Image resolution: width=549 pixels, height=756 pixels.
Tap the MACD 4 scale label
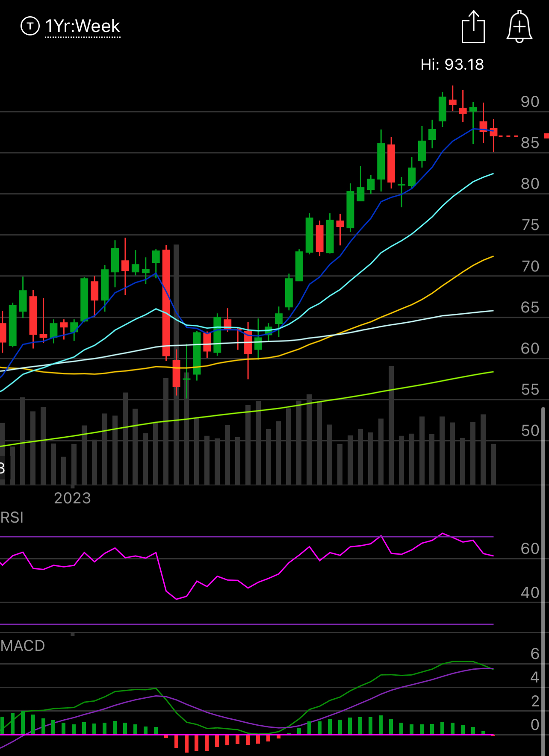pos(535,677)
